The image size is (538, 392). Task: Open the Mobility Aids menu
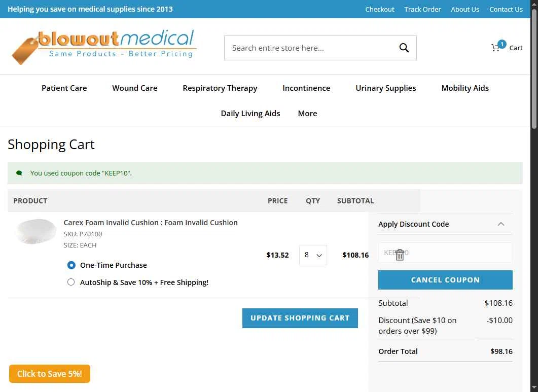click(465, 88)
